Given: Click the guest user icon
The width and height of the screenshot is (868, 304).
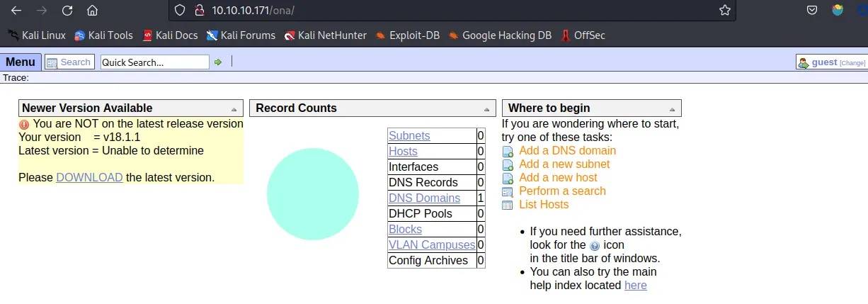Looking at the screenshot, I should [x=804, y=63].
